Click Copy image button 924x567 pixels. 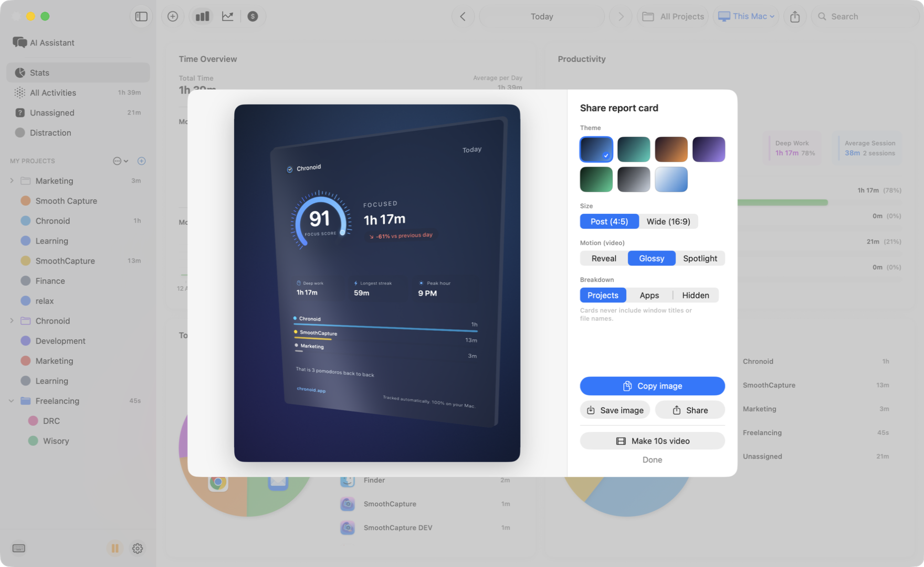652,386
